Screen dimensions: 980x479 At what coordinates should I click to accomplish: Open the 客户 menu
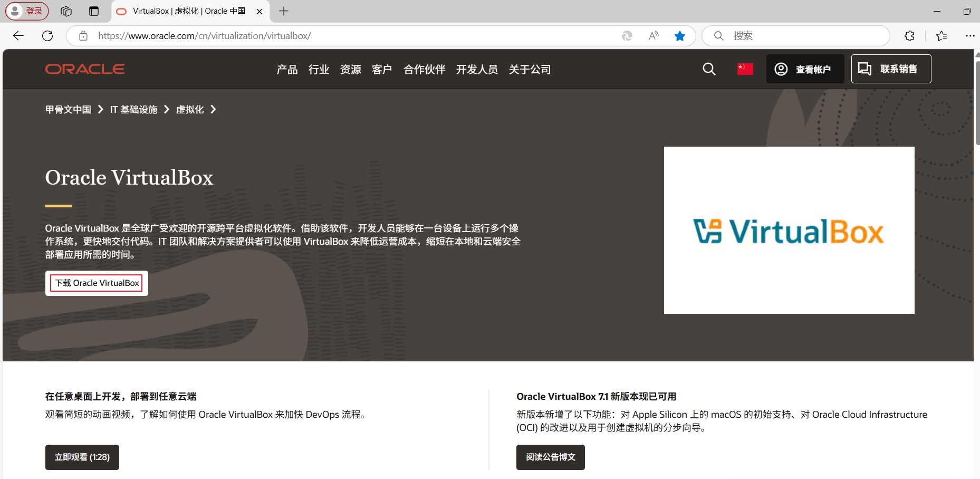[382, 69]
